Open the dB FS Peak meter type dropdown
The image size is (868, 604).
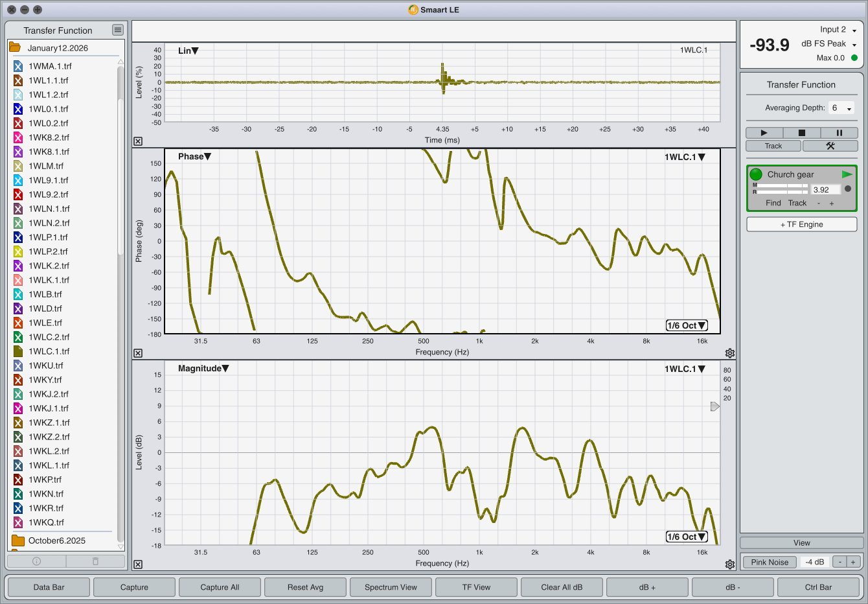(x=829, y=44)
